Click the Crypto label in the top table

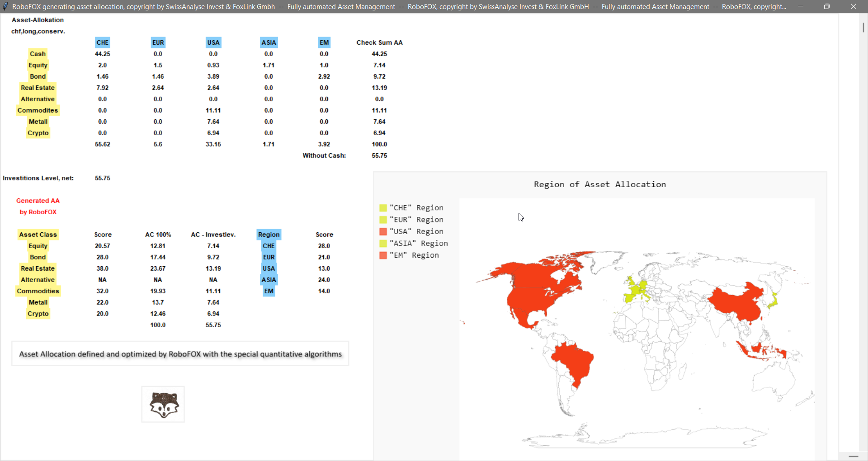38,133
